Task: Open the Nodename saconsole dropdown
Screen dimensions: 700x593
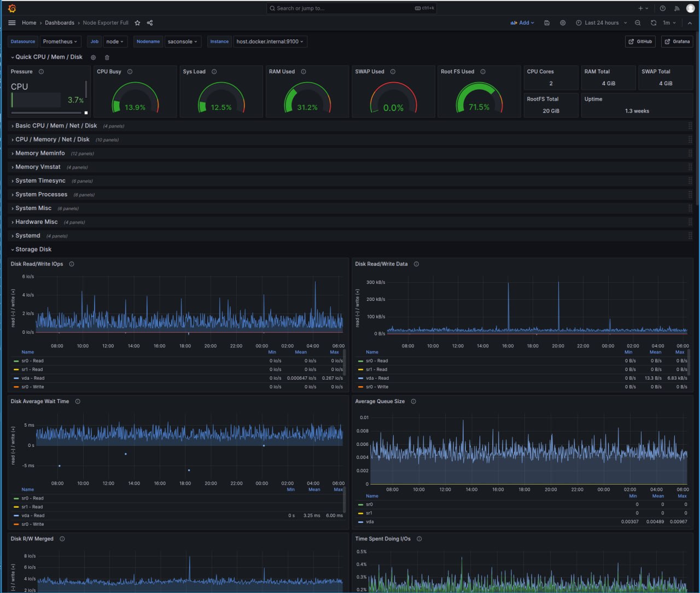Action: pos(183,42)
